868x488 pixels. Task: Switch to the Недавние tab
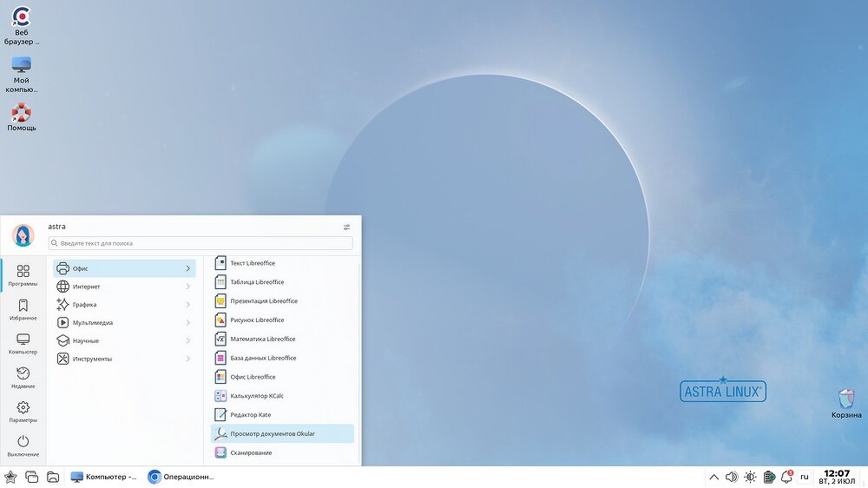point(23,378)
